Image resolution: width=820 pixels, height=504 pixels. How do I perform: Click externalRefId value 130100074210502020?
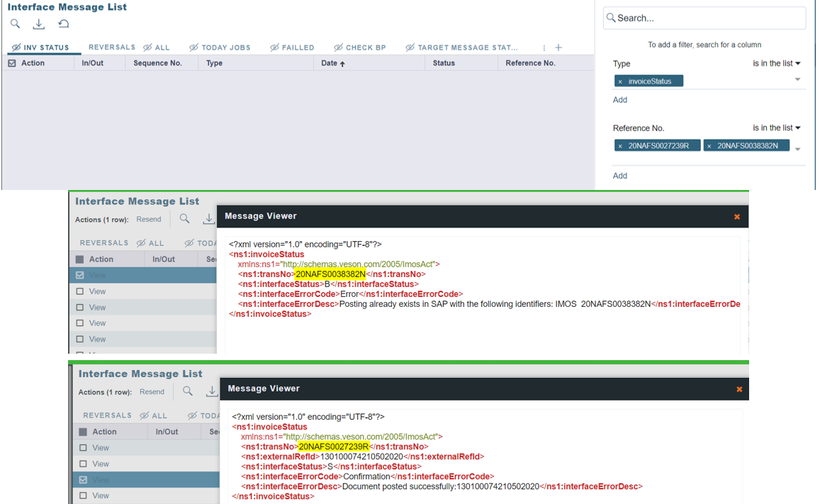point(361,457)
